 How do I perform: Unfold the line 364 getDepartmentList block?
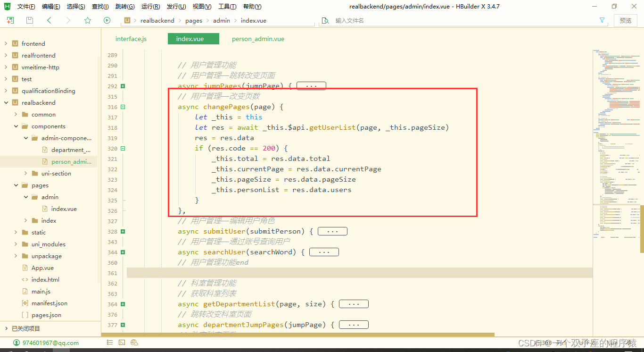pos(123,304)
